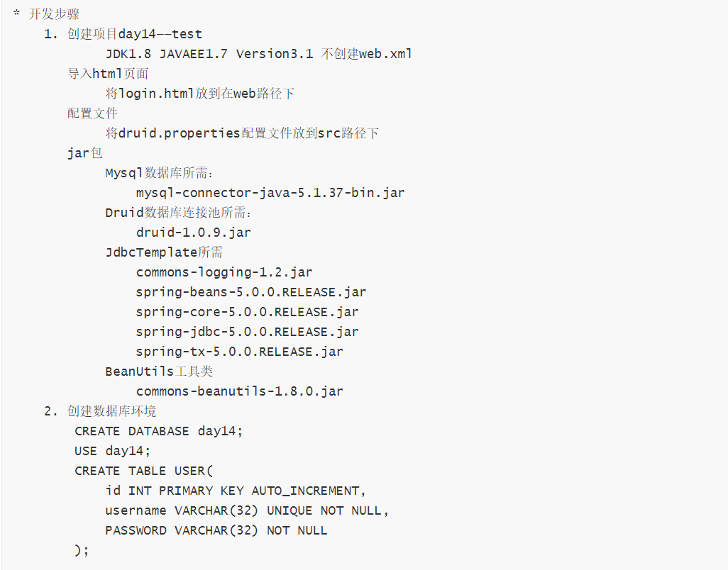This screenshot has height=570, width=728.
Task: Click the spring-tx-5.0.0.RELEASE.jar text
Action: [240, 352]
